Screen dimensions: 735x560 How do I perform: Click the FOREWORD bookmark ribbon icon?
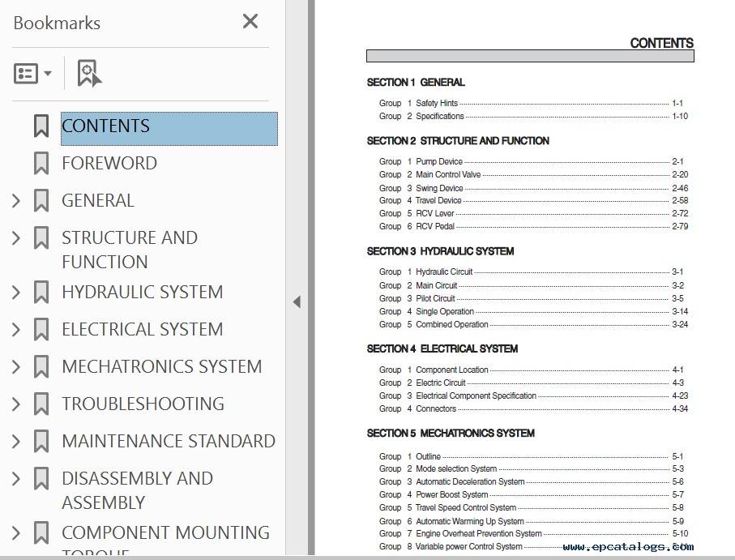pyautogui.click(x=41, y=163)
